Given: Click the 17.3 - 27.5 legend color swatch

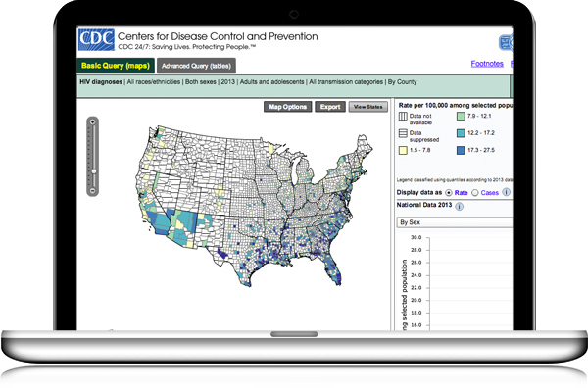Looking at the screenshot, I should pyautogui.click(x=461, y=150).
